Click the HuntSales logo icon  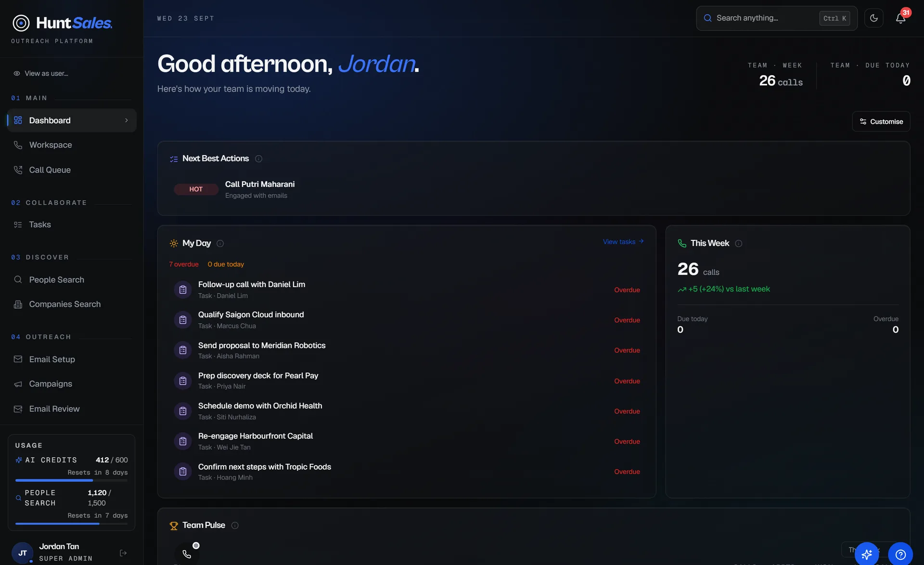click(x=21, y=23)
